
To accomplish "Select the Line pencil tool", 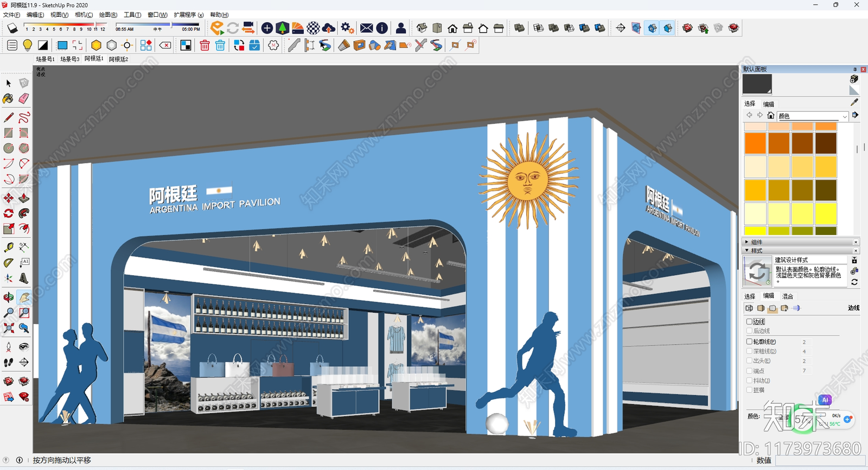I will coord(8,117).
